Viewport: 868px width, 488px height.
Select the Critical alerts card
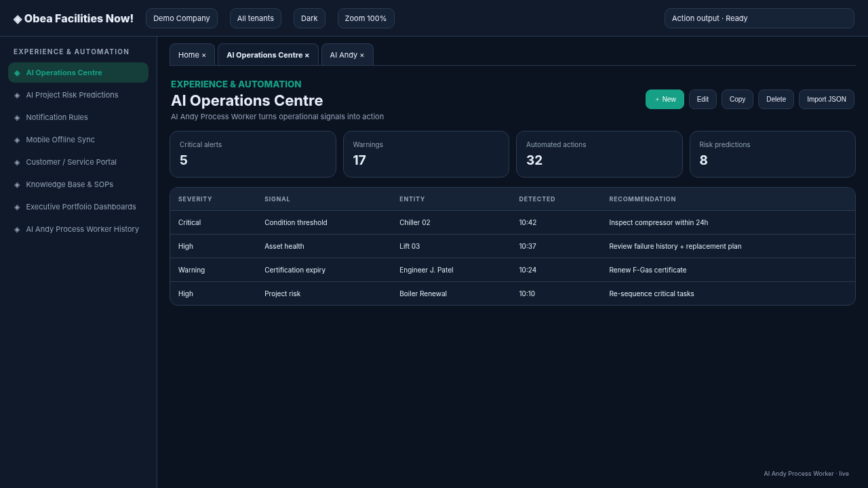253,155
